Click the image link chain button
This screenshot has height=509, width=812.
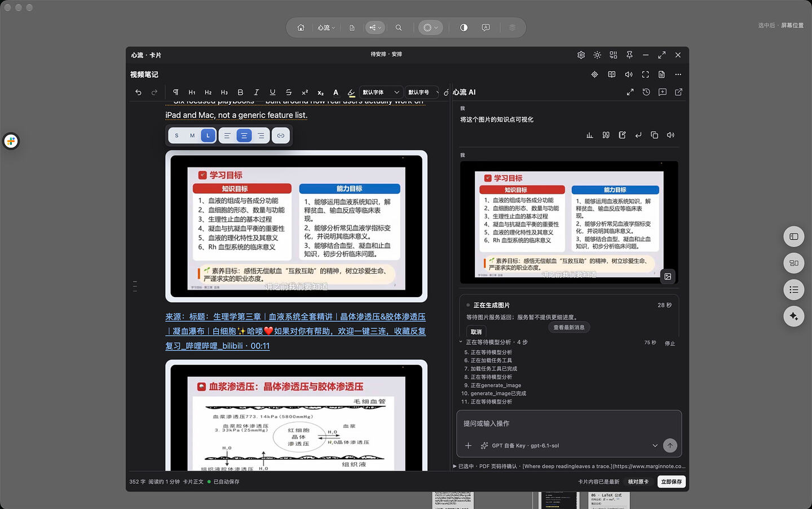point(281,135)
